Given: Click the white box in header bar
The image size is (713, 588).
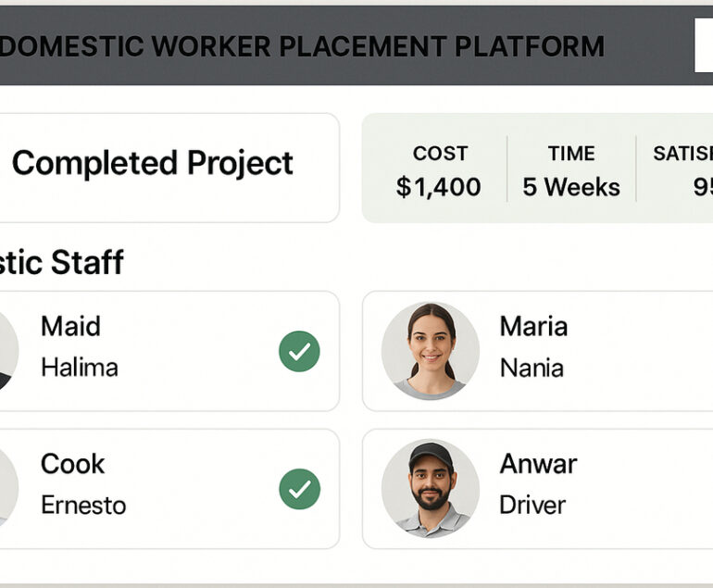Looking at the screenshot, I should pos(704,44).
